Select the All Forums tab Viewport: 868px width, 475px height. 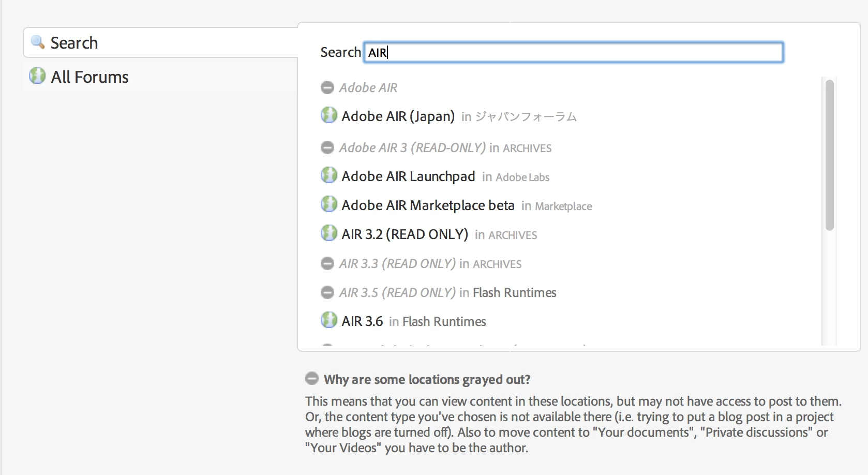(160, 77)
